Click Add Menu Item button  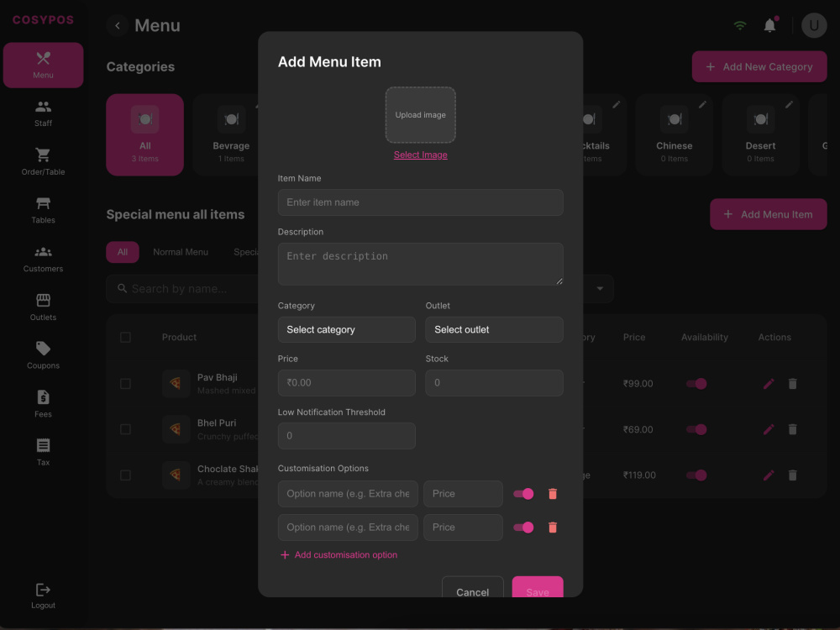point(769,215)
